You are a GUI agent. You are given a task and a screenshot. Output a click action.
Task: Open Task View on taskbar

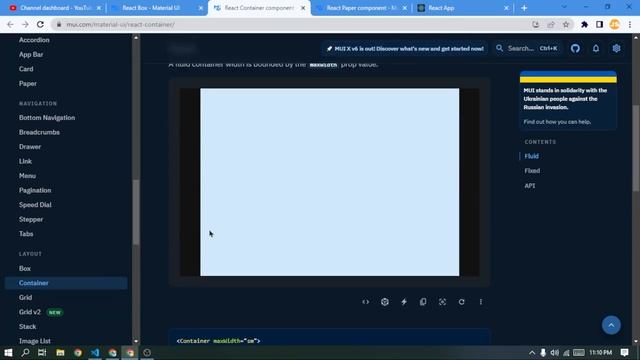pyautogui.click(x=42, y=353)
